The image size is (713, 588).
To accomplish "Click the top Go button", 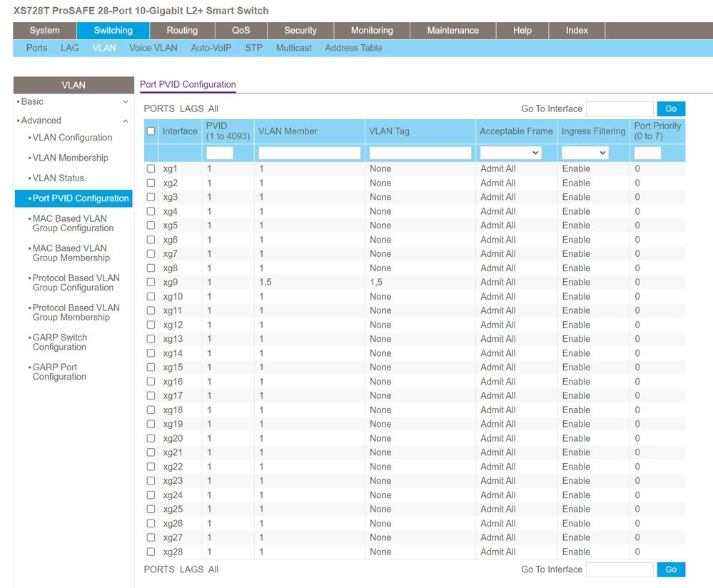I will point(671,108).
